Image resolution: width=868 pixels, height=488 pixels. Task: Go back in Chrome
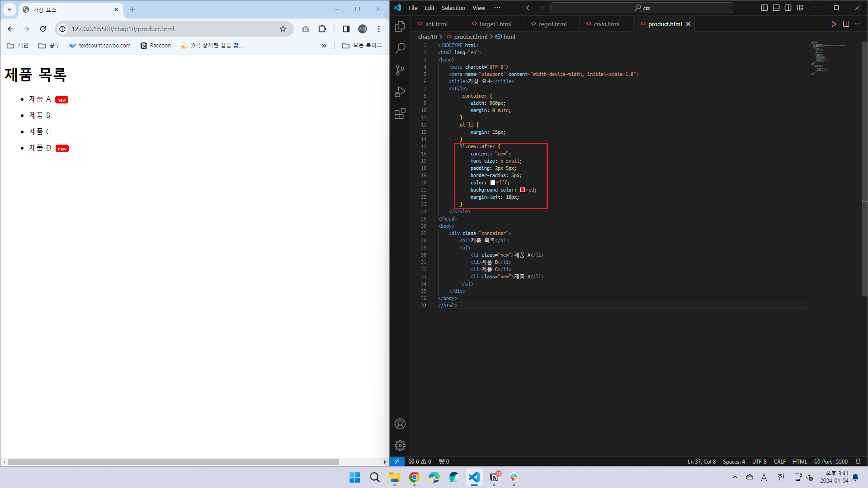pos(10,29)
